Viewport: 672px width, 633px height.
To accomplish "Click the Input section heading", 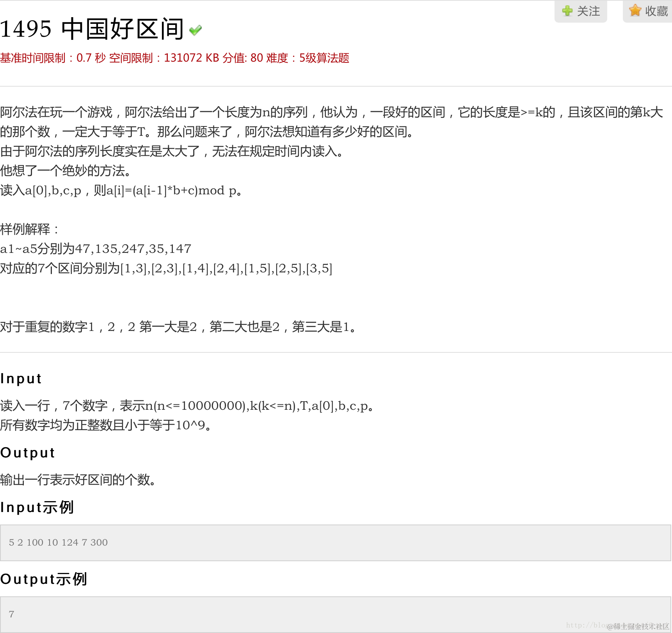I will coord(21,379).
